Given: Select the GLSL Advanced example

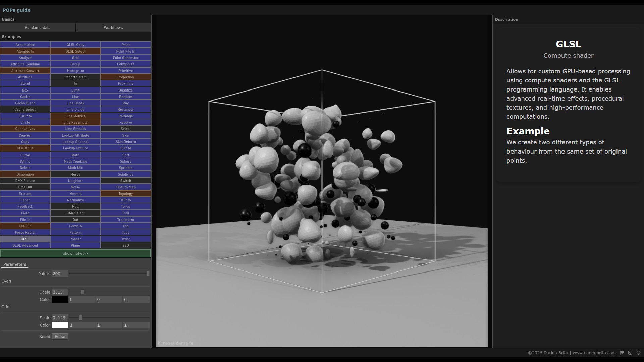Looking at the screenshot, I should (x=25, y=245).
